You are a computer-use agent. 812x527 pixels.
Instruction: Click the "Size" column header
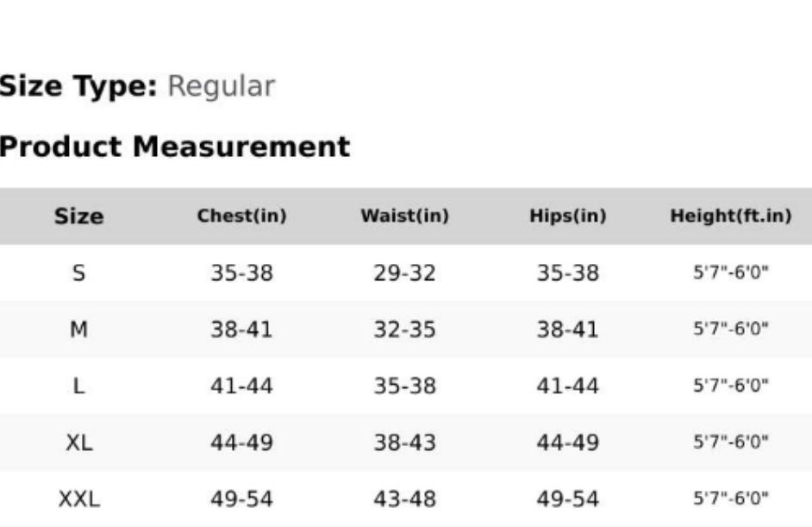[78, 216]
